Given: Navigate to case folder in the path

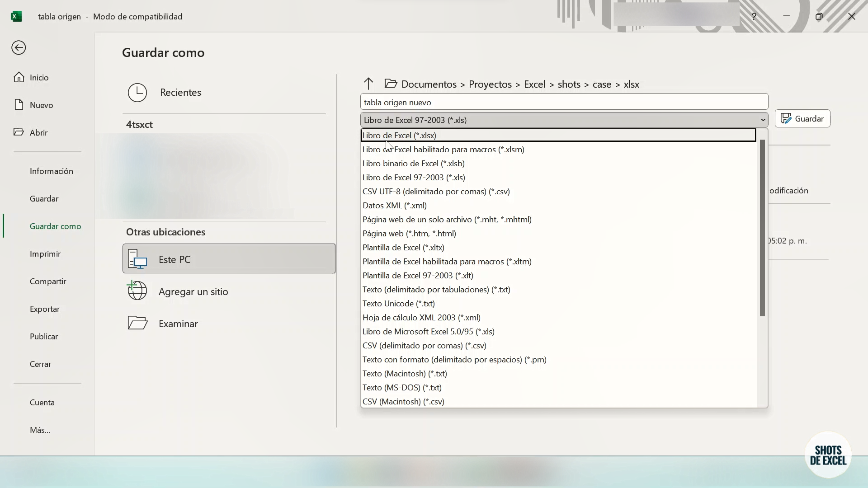Looking at the screenshot, I should [602, 84].
